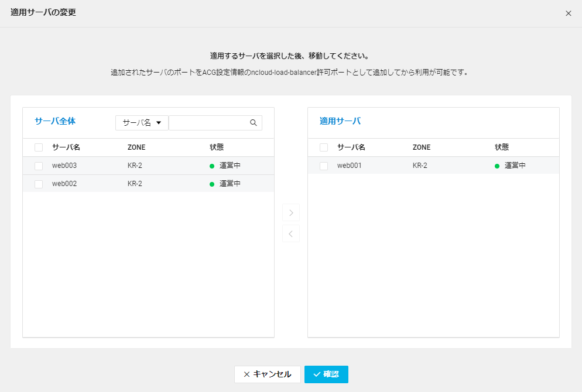Click the web003 server name

[64, 166]
